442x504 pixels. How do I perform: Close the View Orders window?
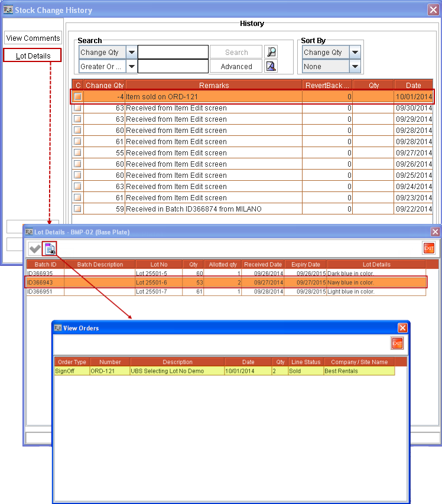point(402,327)
